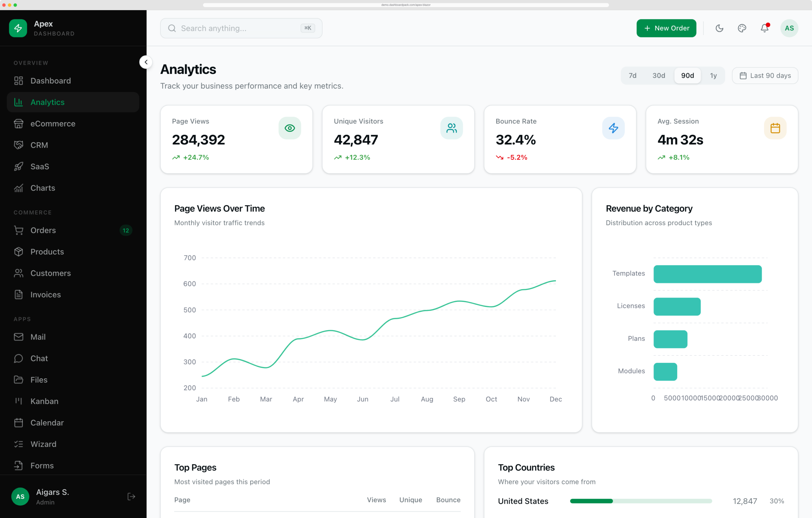This screenshot has height=518, width=812.
Task: Open notifications bell
Action: click(764, 28)
